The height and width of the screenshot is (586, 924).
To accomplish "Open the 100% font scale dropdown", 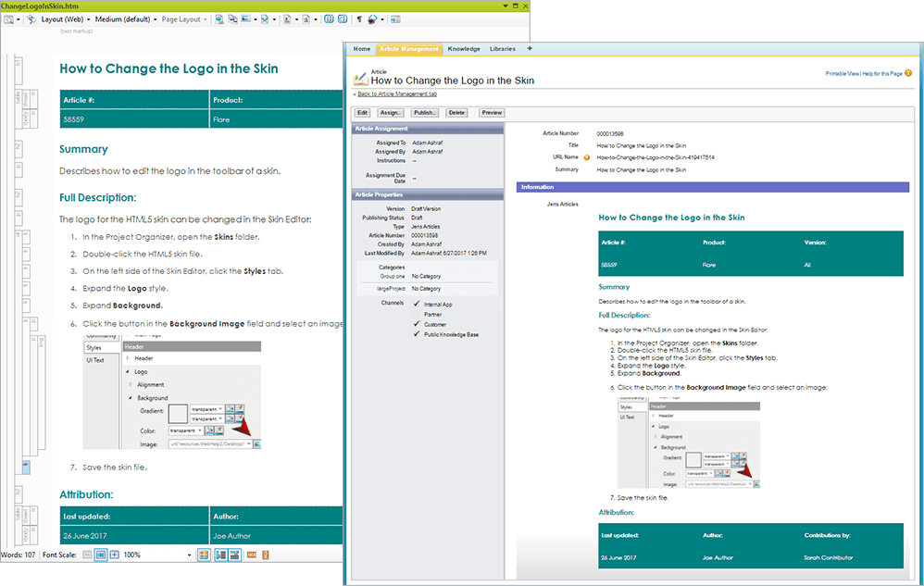I will click(189, 555).
